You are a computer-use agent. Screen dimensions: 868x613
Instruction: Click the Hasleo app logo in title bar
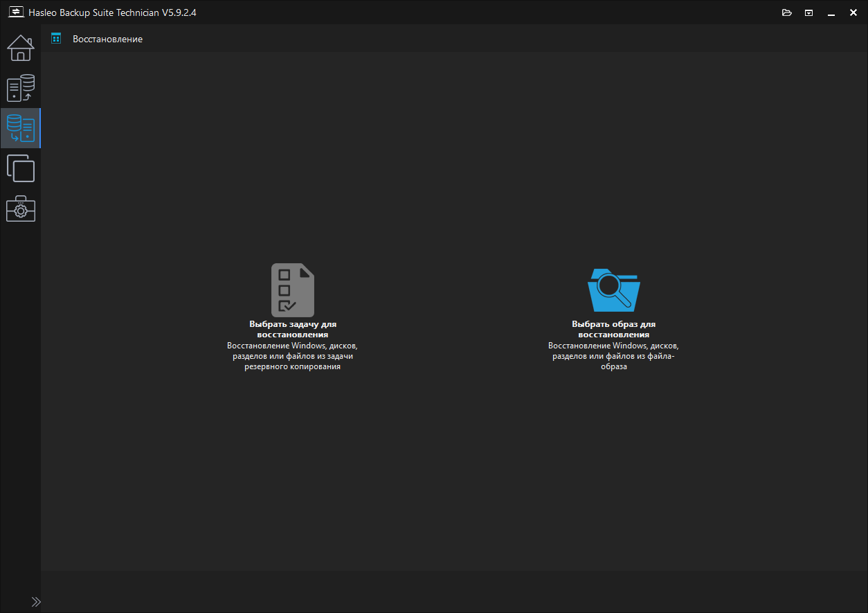click(15, 12)
